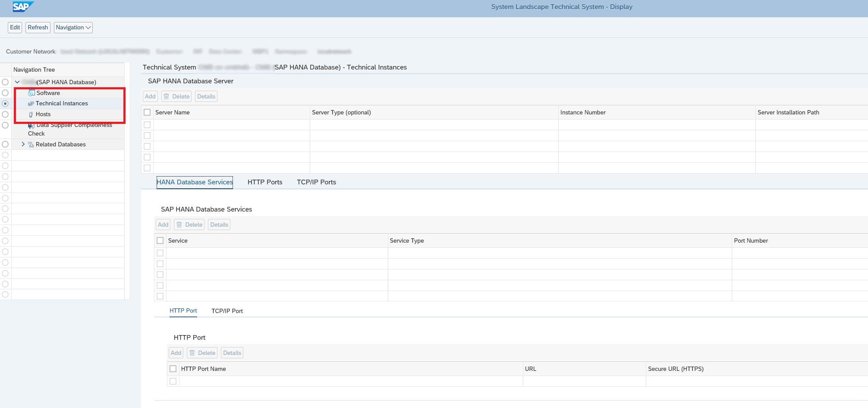Click Add in HANA Database Services toolbar

163,225
